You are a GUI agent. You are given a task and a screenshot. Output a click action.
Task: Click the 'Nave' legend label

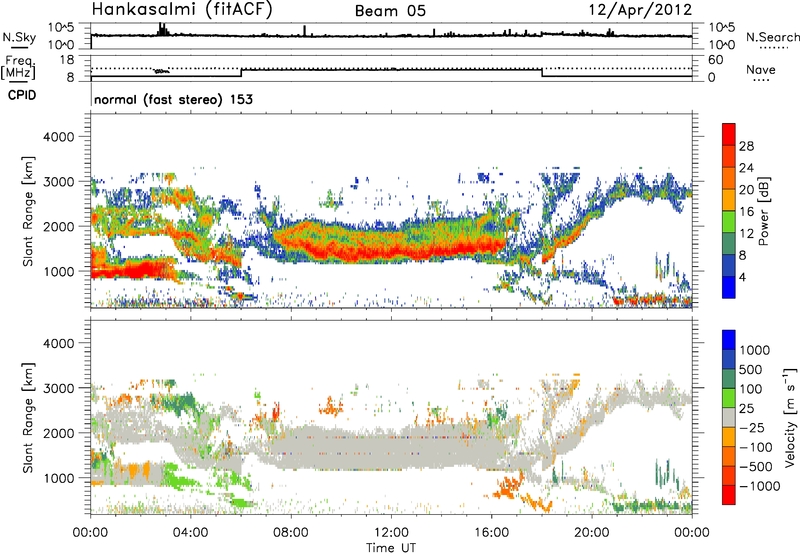point(760,69)
